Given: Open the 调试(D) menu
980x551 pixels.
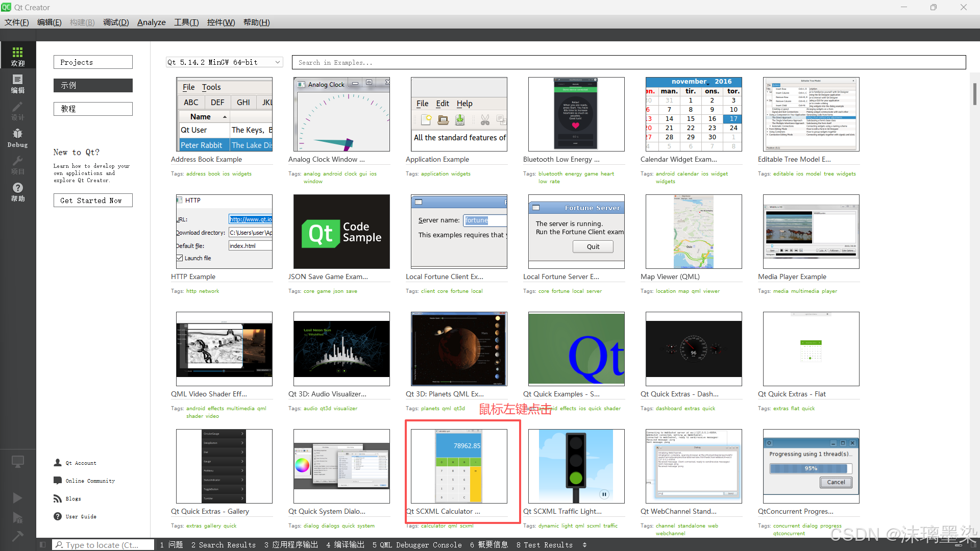Looking at the screenshot, I should click(x=116, y=22).
